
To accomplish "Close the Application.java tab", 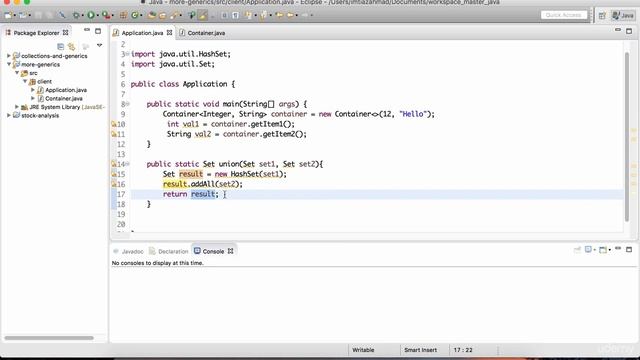I will pyautogui.click(x=169, y=33).
